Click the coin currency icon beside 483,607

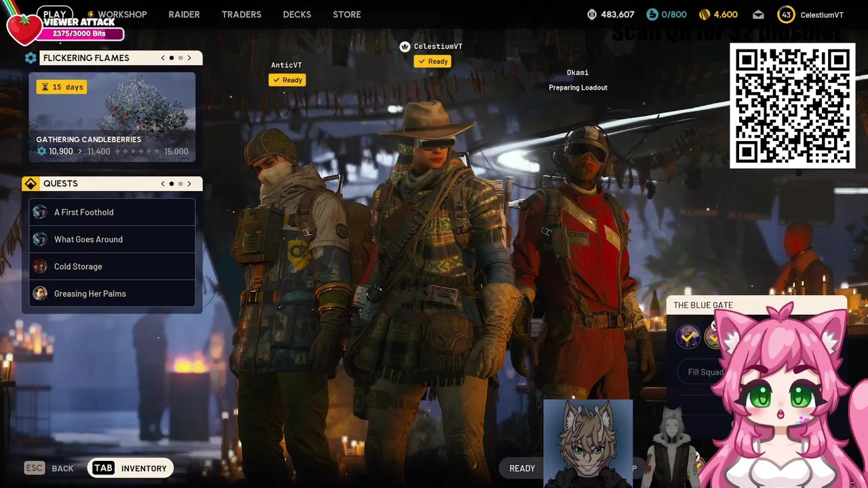(x=591, y=14)
